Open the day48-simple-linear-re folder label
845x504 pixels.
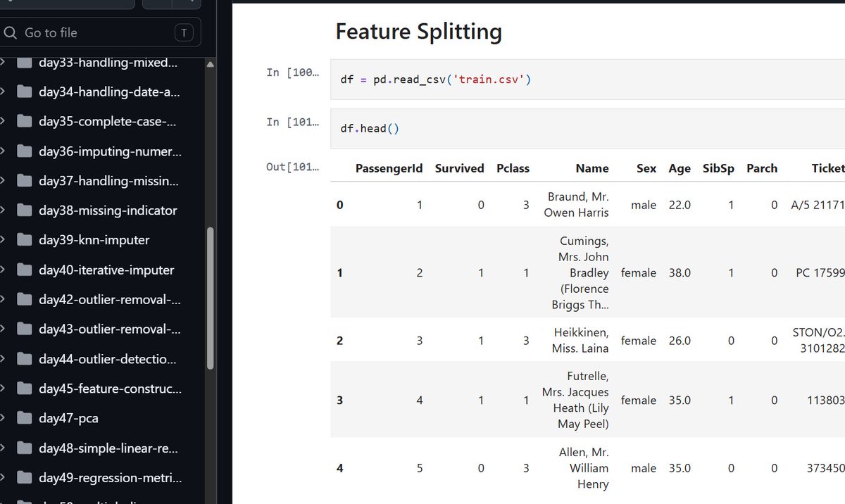[110, 448]
